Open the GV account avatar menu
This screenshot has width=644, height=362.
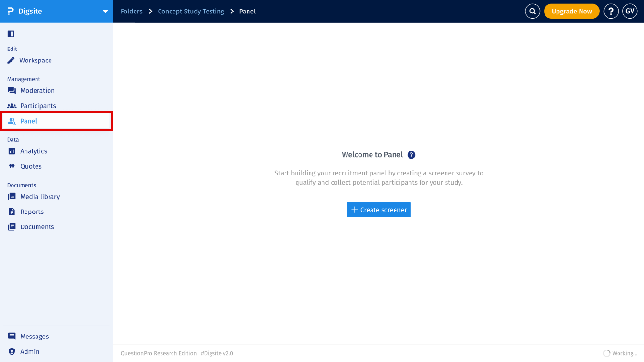click(x=630, y=11)
